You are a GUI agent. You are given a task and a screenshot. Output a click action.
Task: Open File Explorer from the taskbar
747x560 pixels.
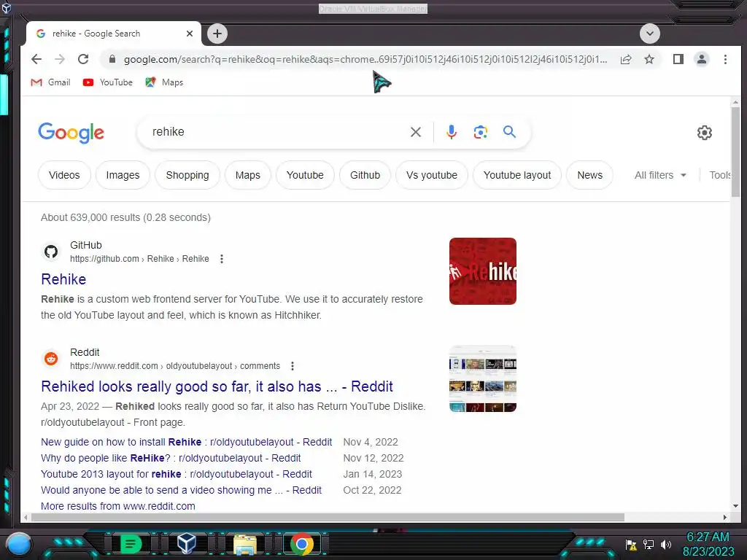click(245, 544)
